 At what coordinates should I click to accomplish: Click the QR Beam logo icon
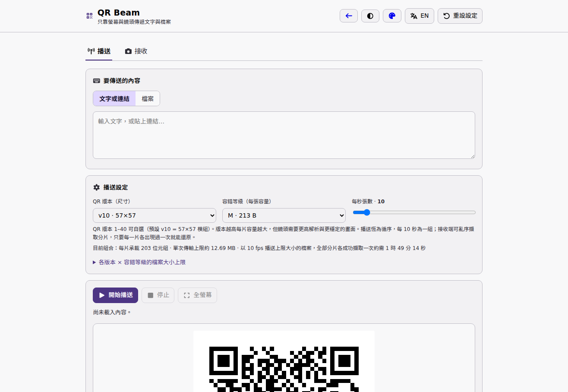point(89,16)
